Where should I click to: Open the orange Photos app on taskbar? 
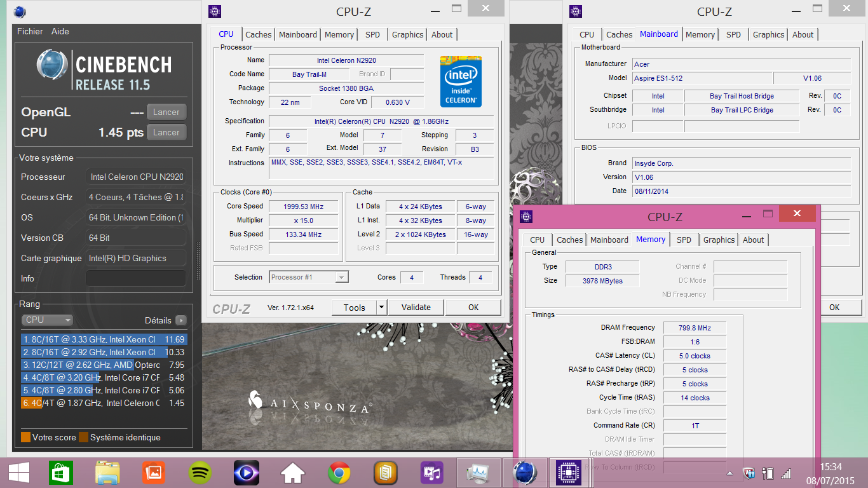click(x=154, y=473)
